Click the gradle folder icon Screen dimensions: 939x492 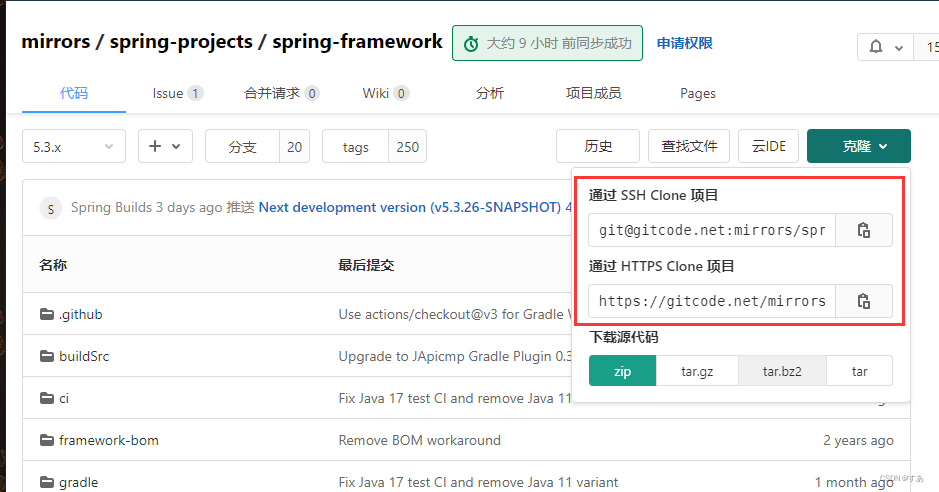tap(47, 482)
